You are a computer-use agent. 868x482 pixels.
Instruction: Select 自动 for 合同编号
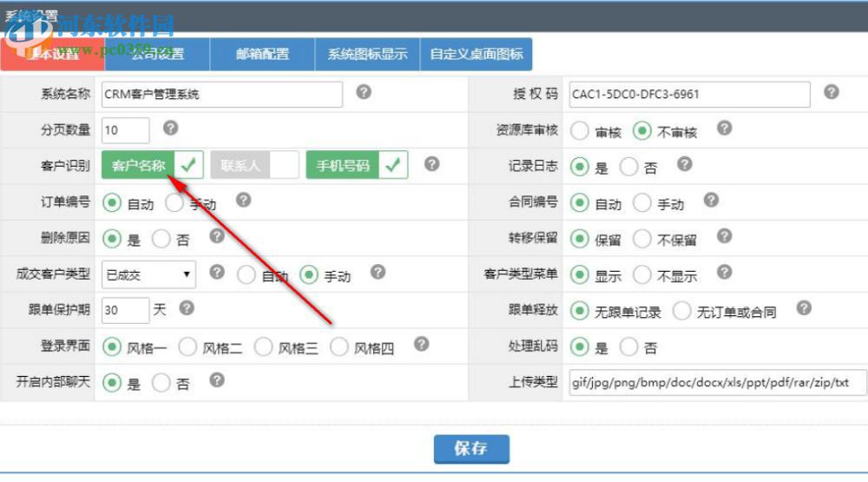pyautogui.click(x=580, y=202)
